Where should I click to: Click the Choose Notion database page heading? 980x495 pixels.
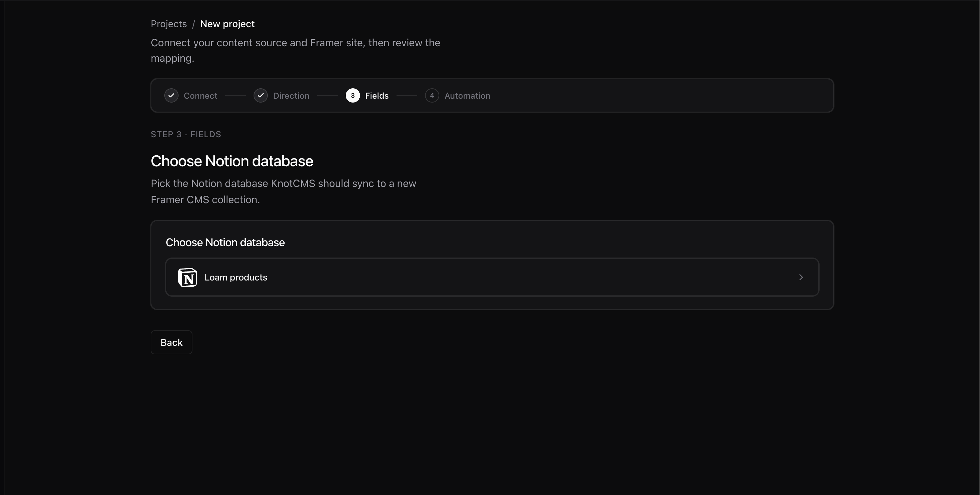[x=232, y=161]
